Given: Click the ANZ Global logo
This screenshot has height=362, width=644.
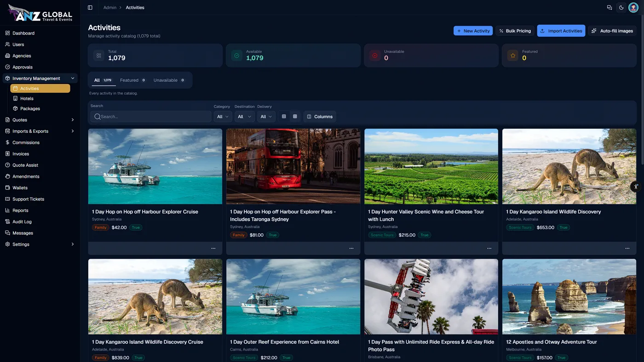Looking at the screenshot, I should [x=40, y=13].
